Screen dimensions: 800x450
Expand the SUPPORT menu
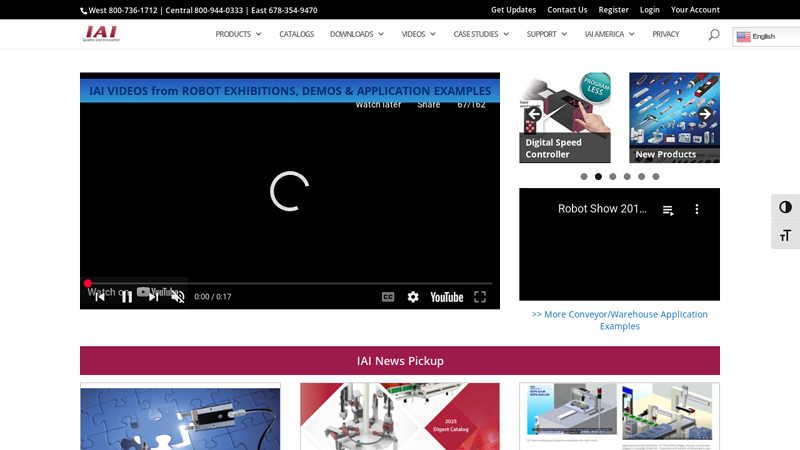(546, 34)
